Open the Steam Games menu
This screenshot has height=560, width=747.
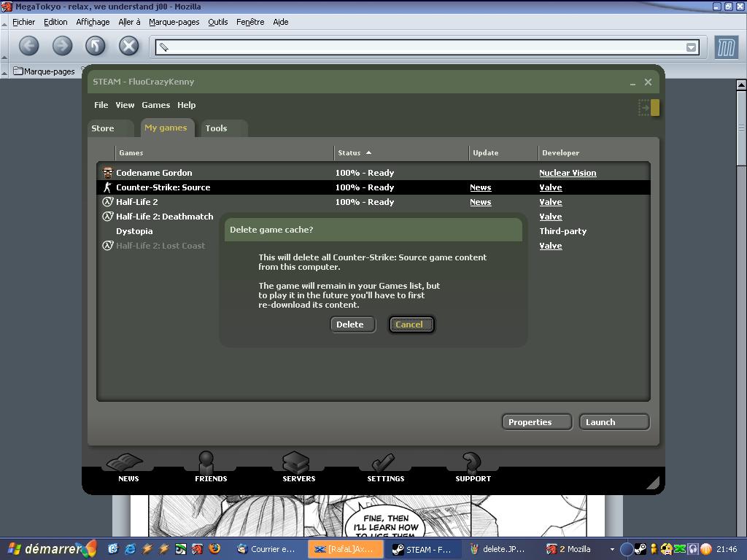click(155, 105)
